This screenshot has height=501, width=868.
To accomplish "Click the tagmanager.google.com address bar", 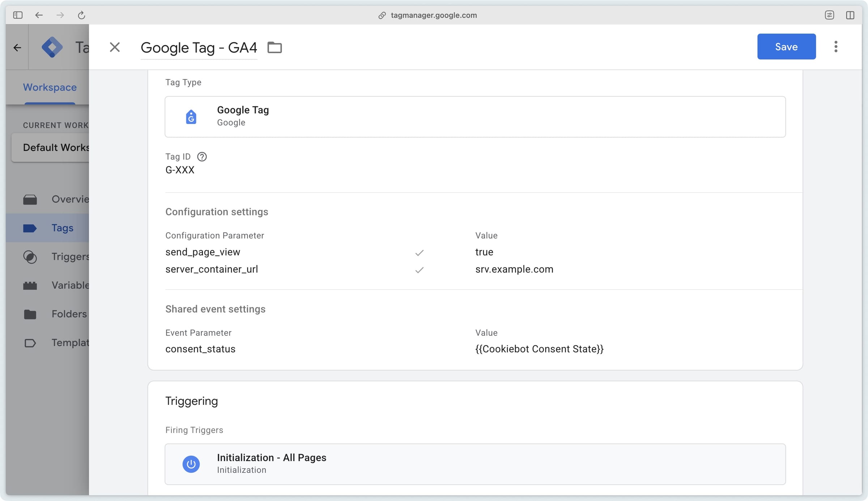I will click(434, 15).
